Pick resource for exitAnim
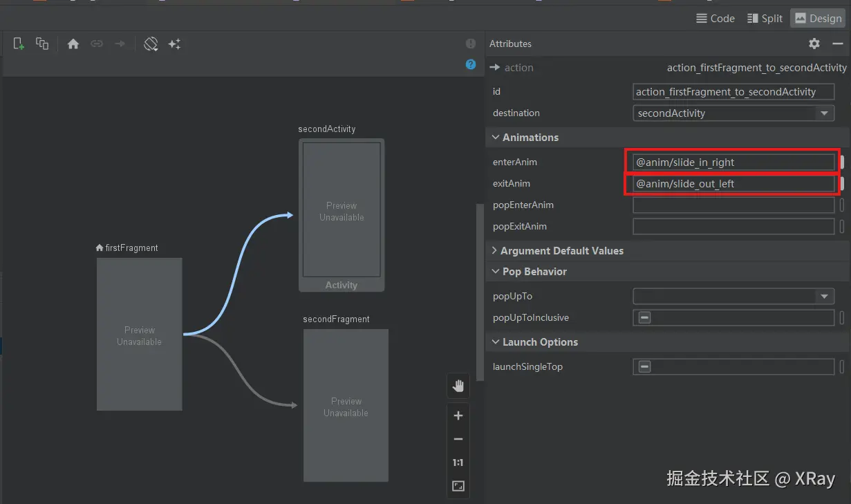 pos(842,184)
